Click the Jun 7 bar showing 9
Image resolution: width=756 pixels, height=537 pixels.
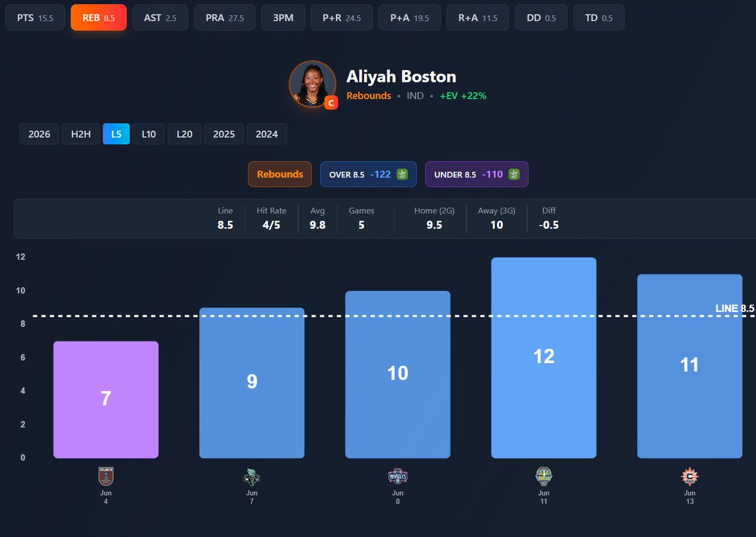(x=252, y=383)
